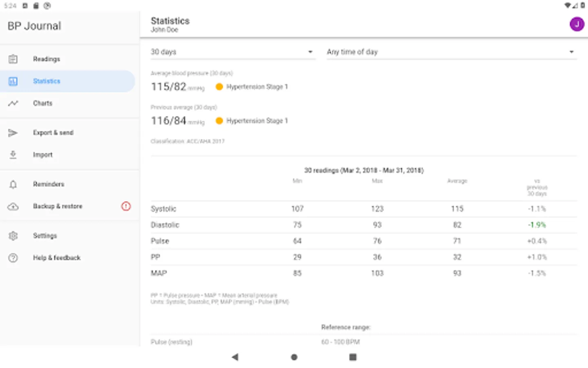Viewport: 588px width, 368px height.
Task: Click the red backup warning alert icon
Action: click(x=126, y=206)
